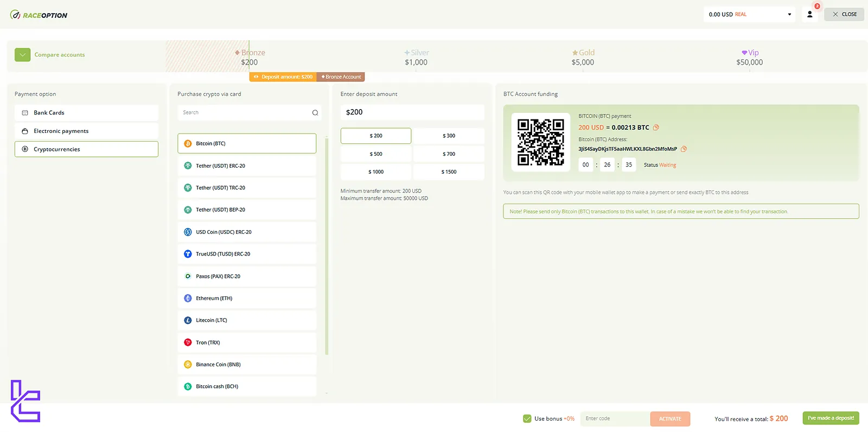Click the Bitcoin address text 3JiS4Say...

628,149
